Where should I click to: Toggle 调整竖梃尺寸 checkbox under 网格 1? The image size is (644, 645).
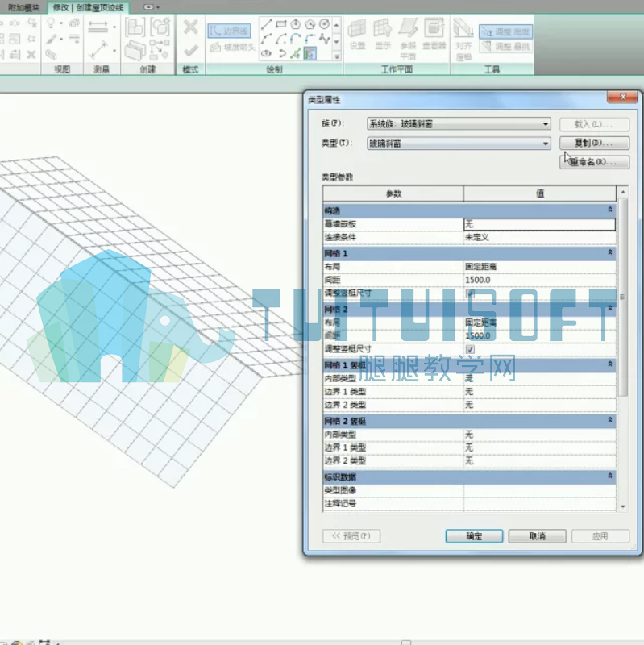[470, 293]
